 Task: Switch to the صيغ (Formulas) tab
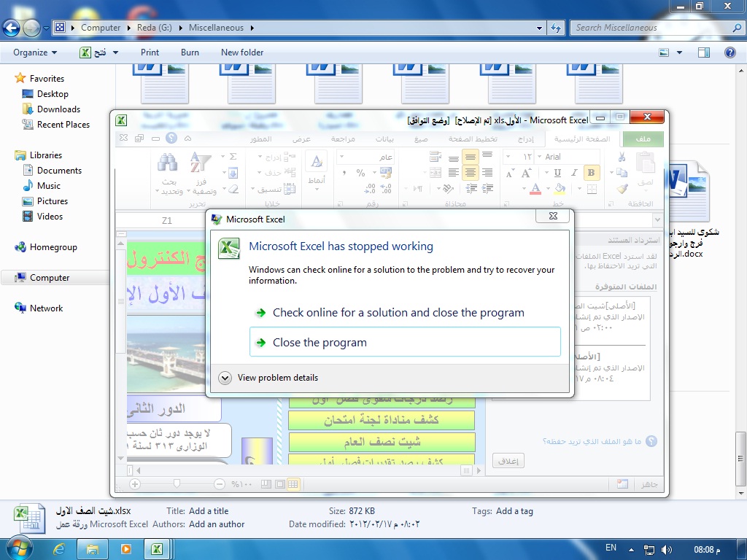[x=421, y=139]
